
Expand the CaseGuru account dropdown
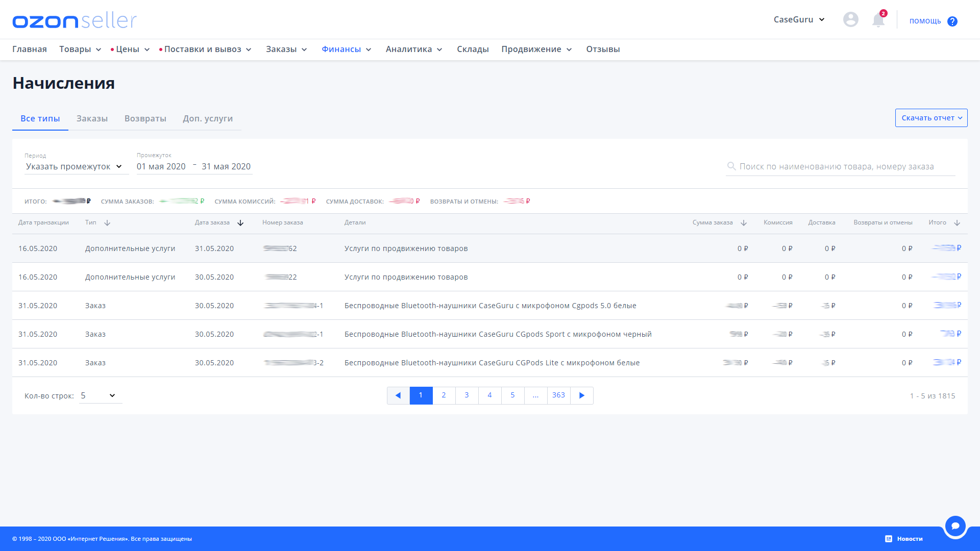coord(799,19)
